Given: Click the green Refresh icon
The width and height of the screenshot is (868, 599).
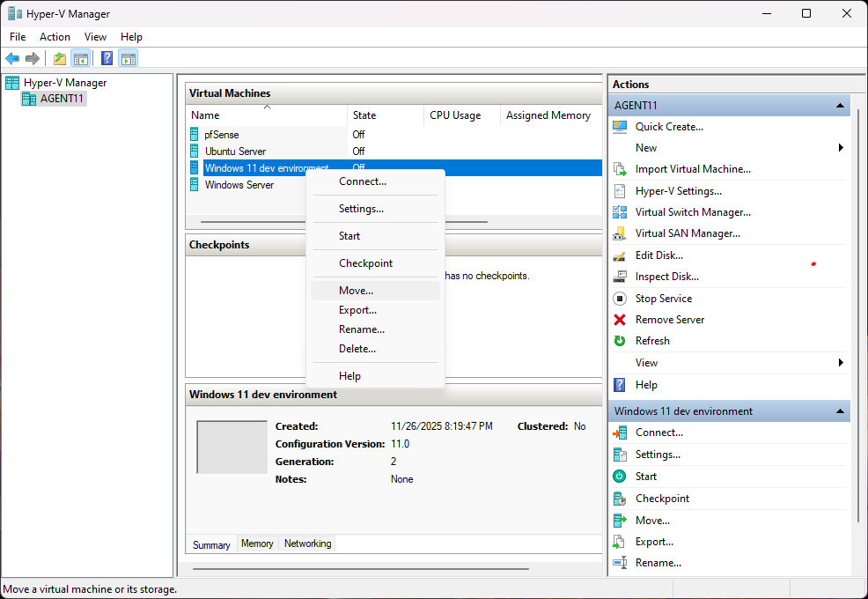Looking at the screenshot, I should (620, 341).
